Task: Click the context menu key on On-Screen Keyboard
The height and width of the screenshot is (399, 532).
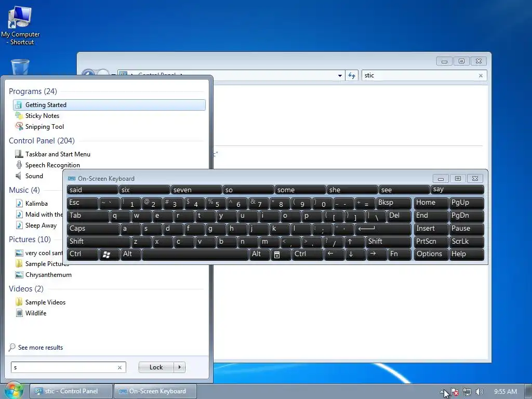Action: coord(281,255)
